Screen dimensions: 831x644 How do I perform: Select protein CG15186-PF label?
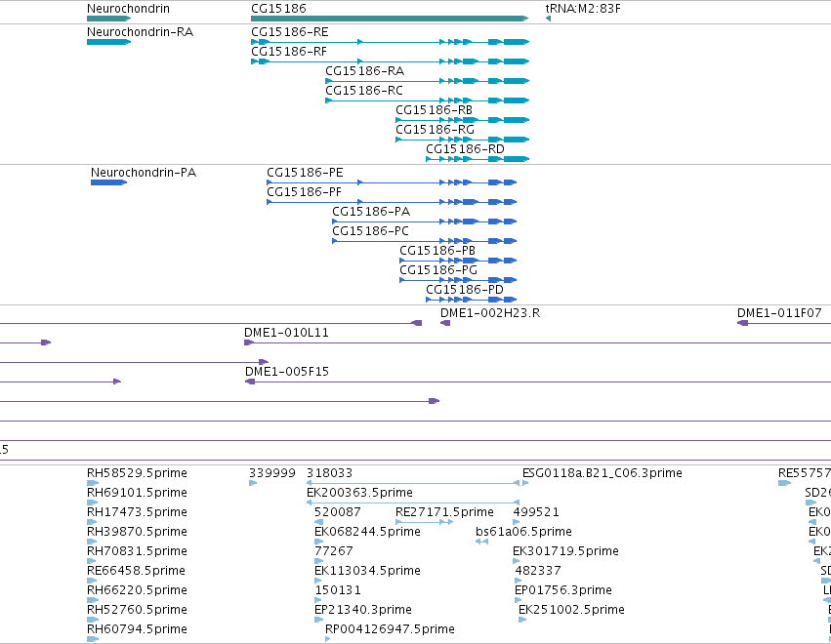pos(305,192)
